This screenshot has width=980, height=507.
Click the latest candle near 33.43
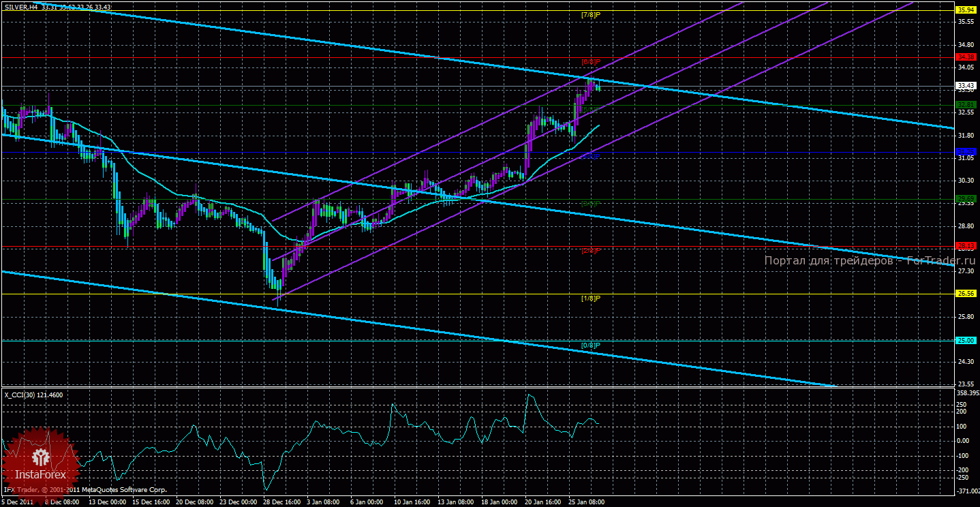point(599,87)
